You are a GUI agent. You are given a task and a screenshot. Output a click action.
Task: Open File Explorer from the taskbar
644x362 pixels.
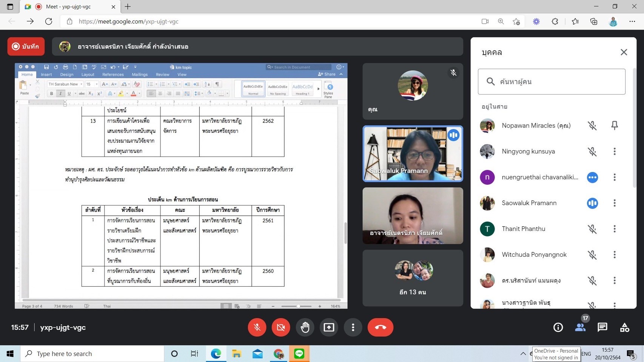(237, 354)
